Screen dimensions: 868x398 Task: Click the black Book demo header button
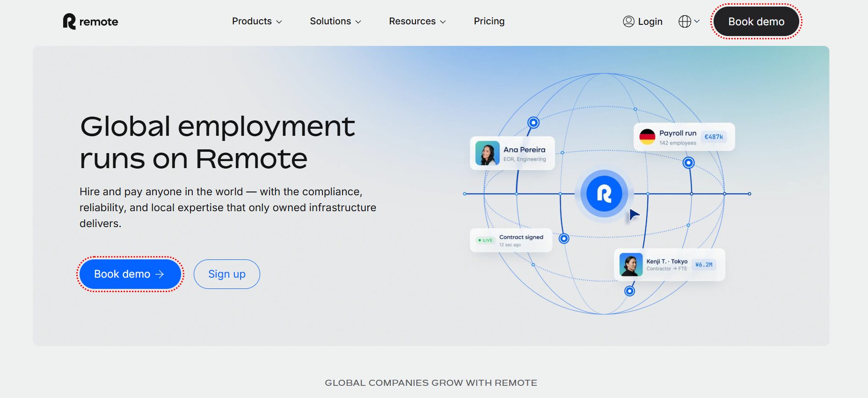point(756,22)
